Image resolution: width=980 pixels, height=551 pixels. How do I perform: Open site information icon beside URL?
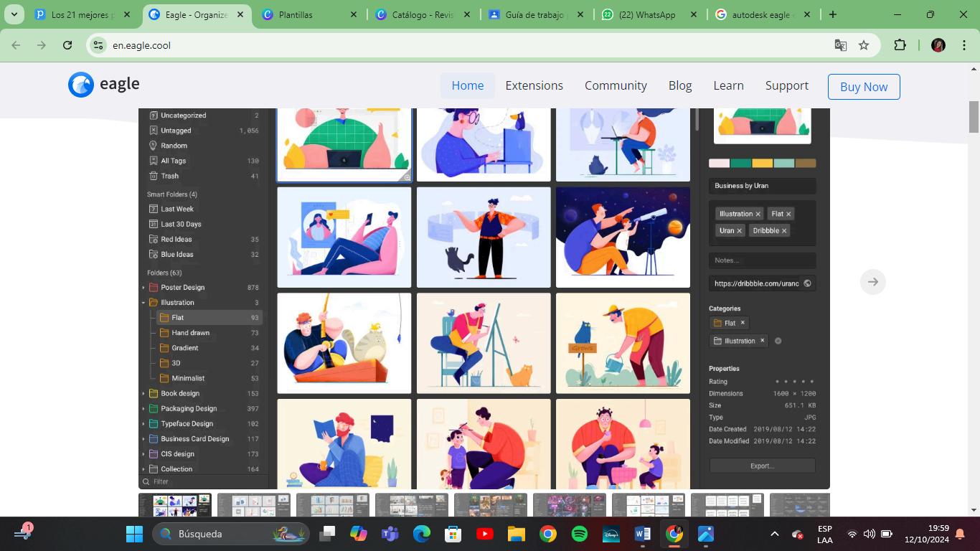tap(99, 45)
